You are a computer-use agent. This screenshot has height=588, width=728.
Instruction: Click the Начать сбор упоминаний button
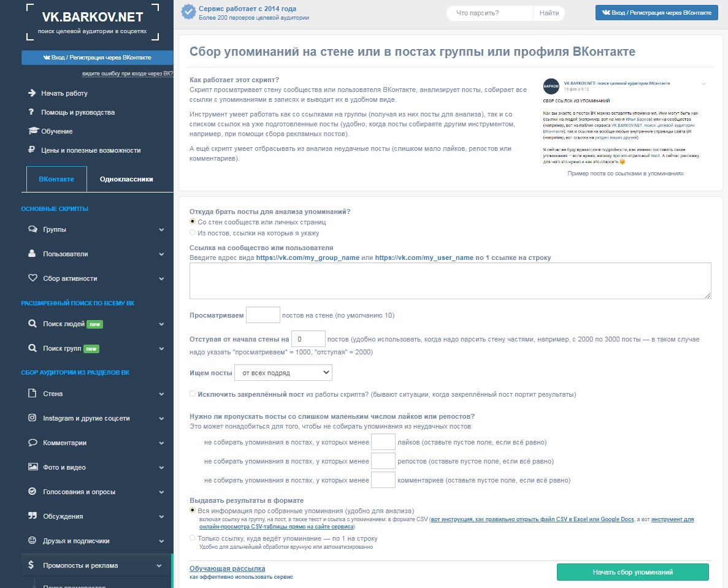pos(633,572)
